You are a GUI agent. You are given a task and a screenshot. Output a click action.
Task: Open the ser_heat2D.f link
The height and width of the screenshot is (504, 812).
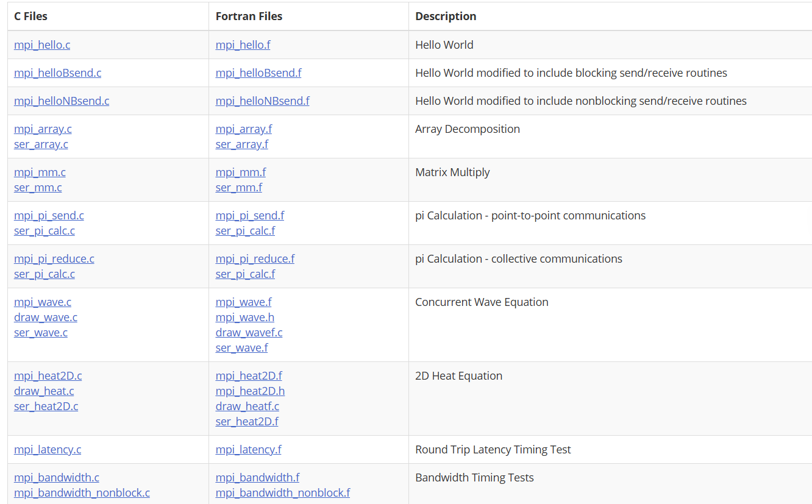click(247, 422)
